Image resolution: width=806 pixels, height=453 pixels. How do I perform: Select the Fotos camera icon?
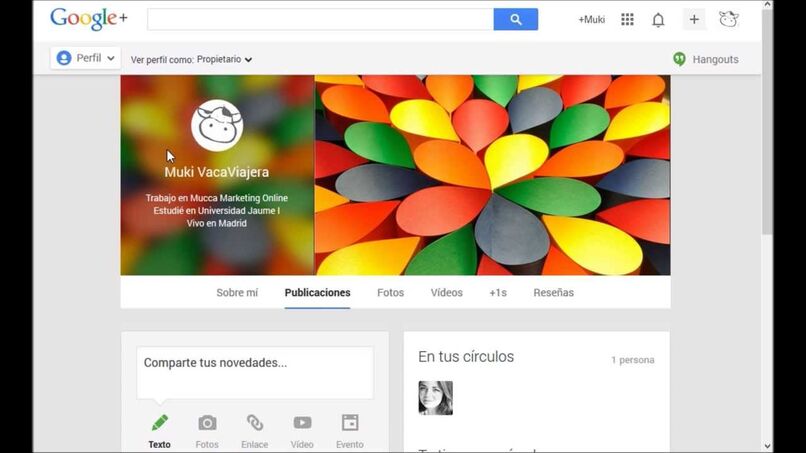click(x=207, y=423)
